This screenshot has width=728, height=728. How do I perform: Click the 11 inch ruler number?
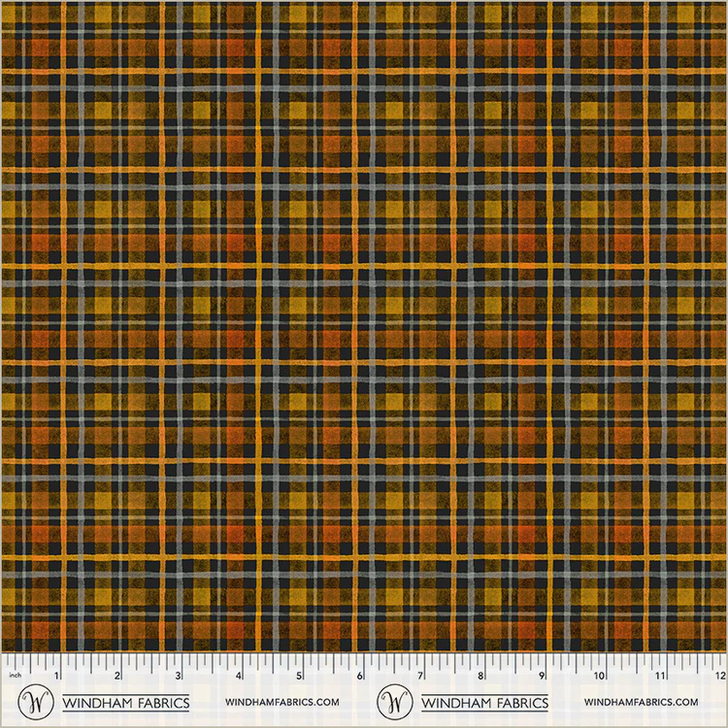[660, 676]
